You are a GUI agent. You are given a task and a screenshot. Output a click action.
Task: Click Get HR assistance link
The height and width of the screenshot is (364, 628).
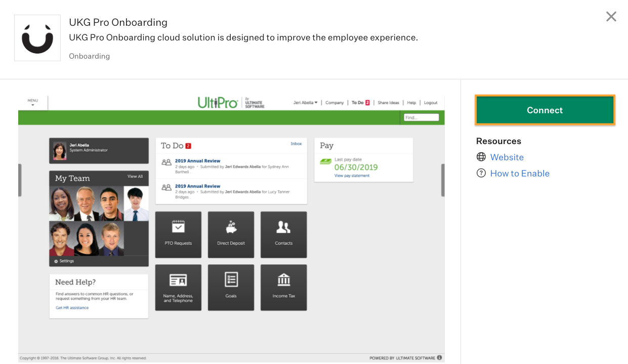[x=72, y=307]
